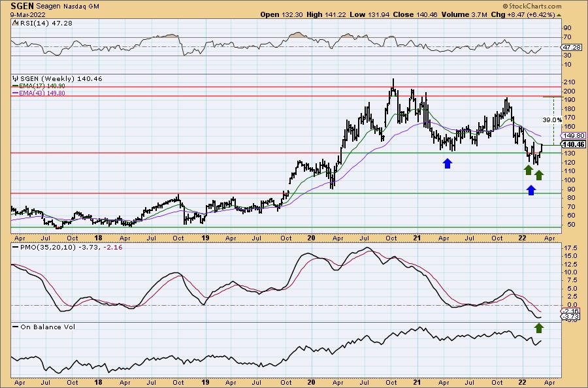Screen dimensions: 588x388
Task: Click the SGEN ticker symbol in the header
Action: pos(22,6)
